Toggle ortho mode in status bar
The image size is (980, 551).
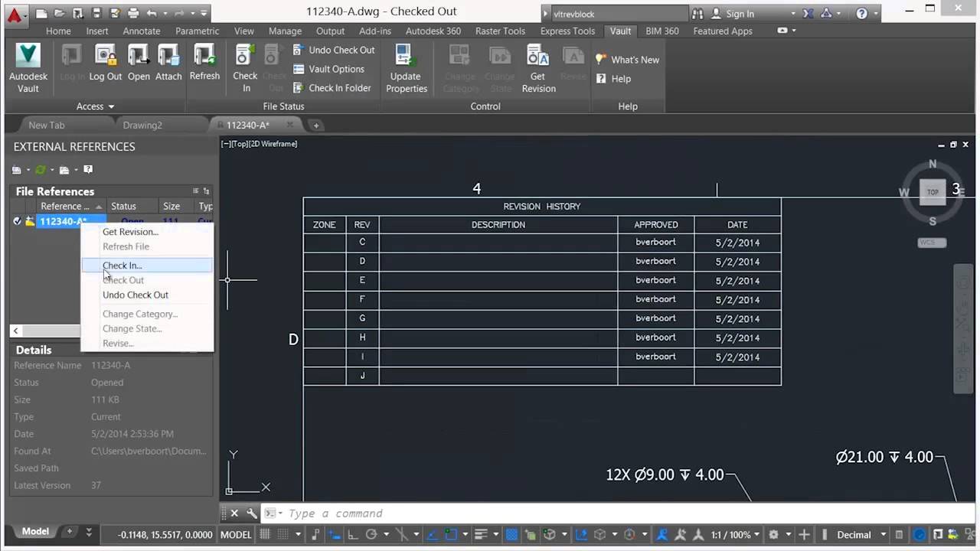tap(351, 534)
